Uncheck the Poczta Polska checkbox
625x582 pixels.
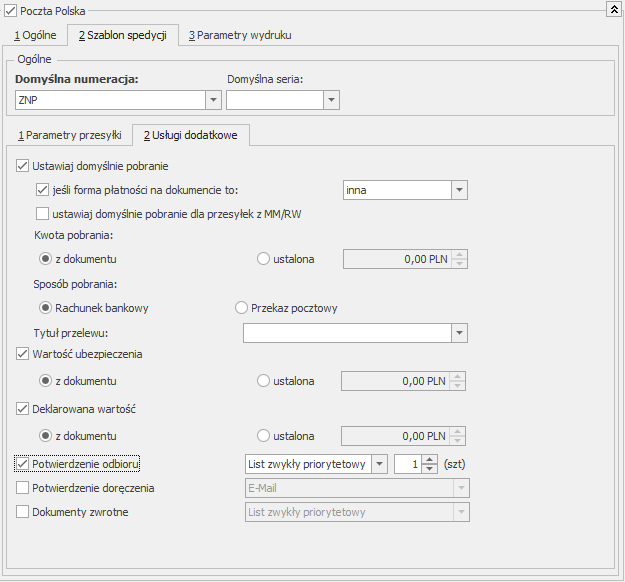(10, 11)
